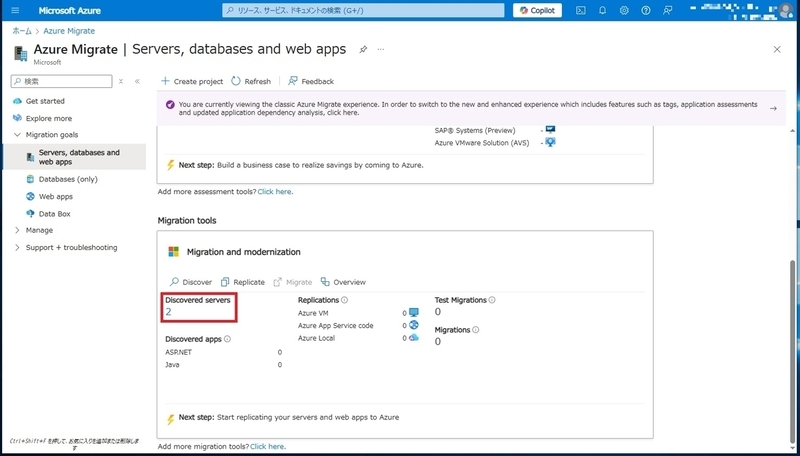Click Feedback in the command bar
The width and height of the screenshot is (800, 456).
point(311,81)
